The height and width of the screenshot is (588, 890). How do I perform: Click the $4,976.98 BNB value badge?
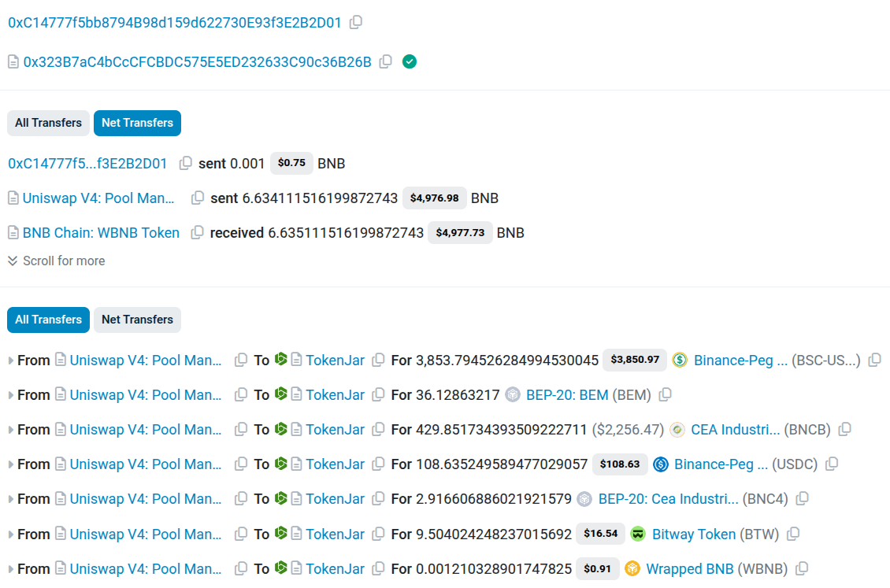click(434, 198)
